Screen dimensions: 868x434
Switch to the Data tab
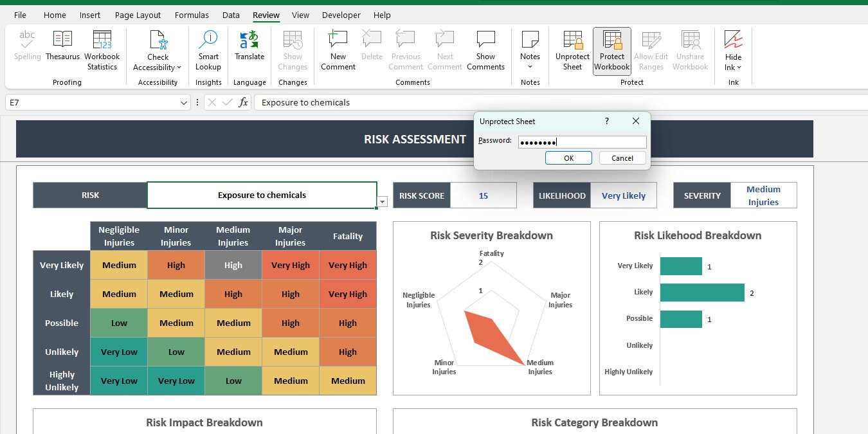coord(231,15)
